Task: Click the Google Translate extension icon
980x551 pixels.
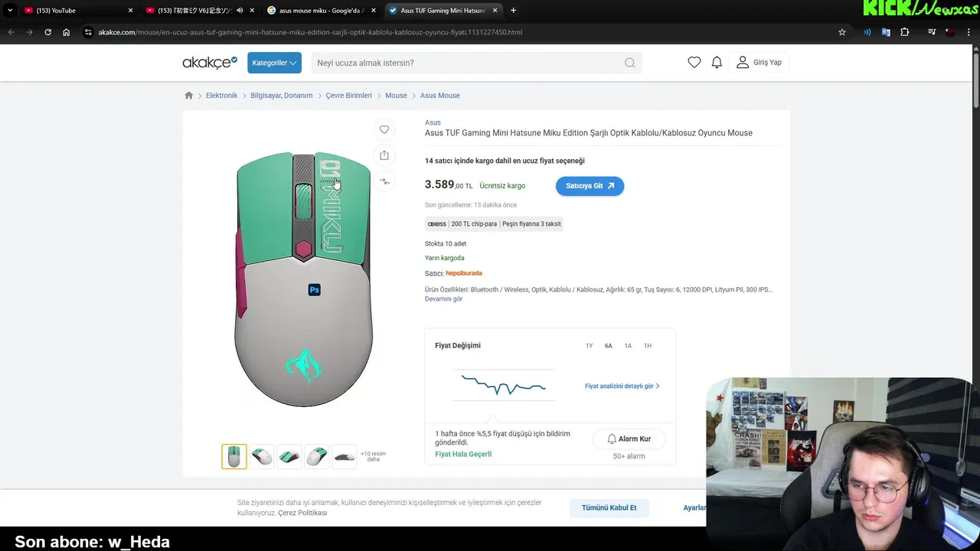Action: click(886, 32)
